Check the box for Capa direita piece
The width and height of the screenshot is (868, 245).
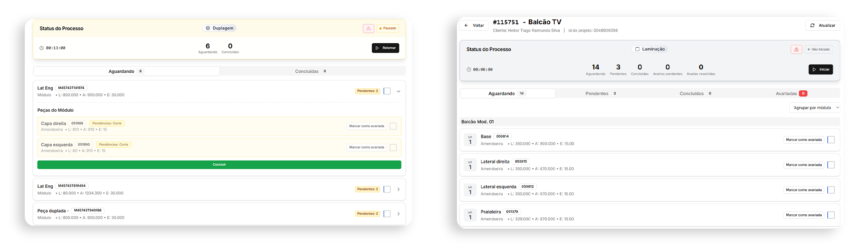(x=393, y=126)
